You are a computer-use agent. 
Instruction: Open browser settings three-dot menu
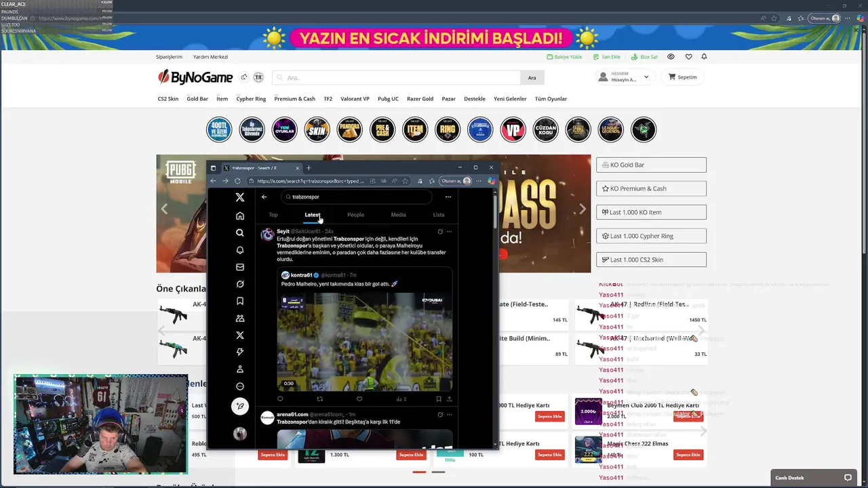479,181
